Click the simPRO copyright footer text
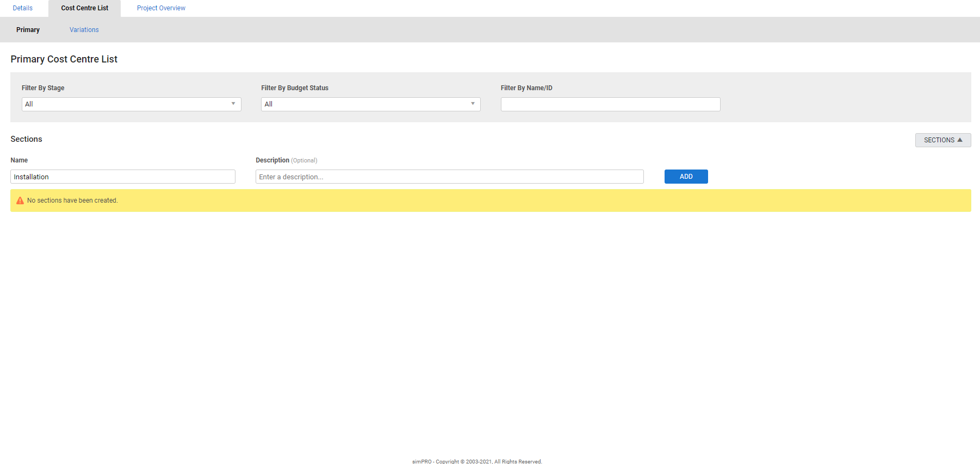Viewport: 980px width, 464px height. pos(477,461)
